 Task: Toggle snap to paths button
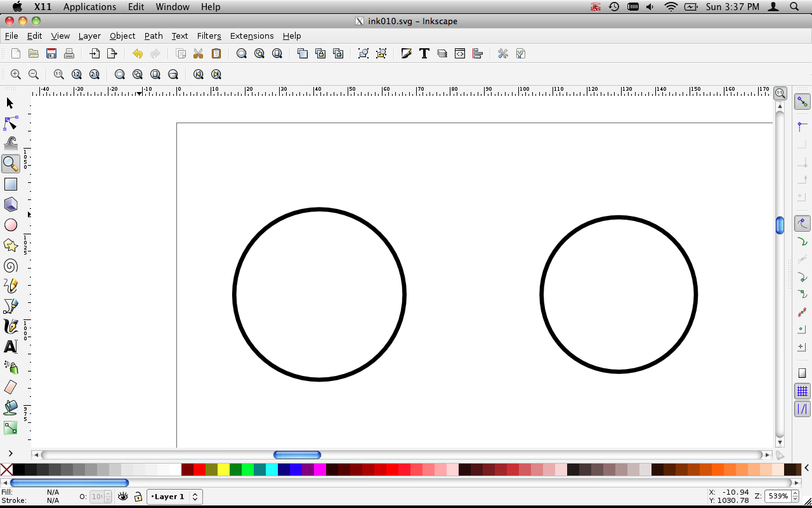(x=802, y=241)
